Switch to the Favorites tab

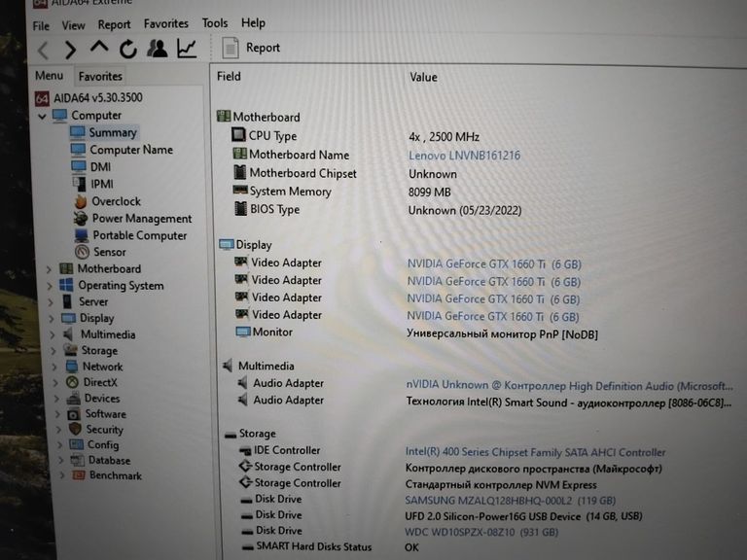tap(100, 76)
